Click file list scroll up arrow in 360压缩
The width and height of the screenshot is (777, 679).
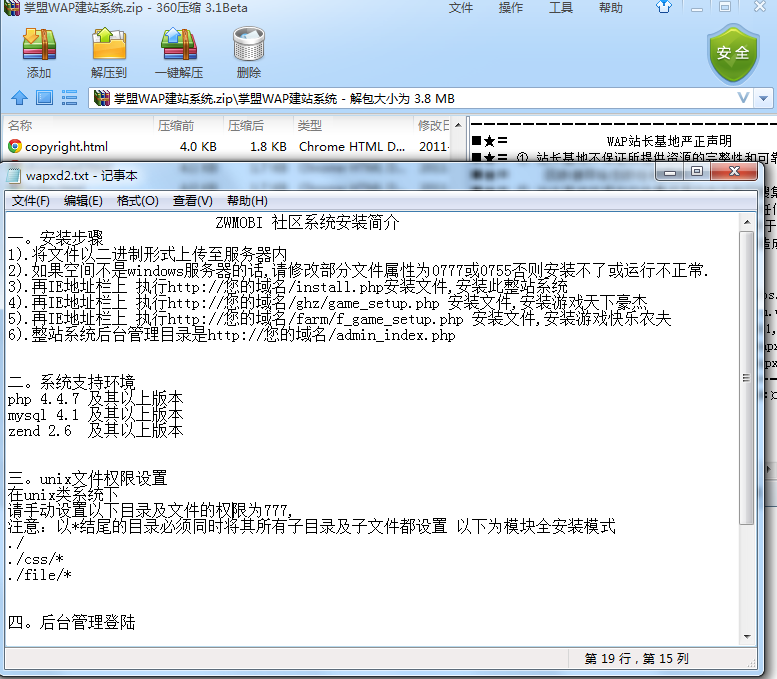coord(458,125)
